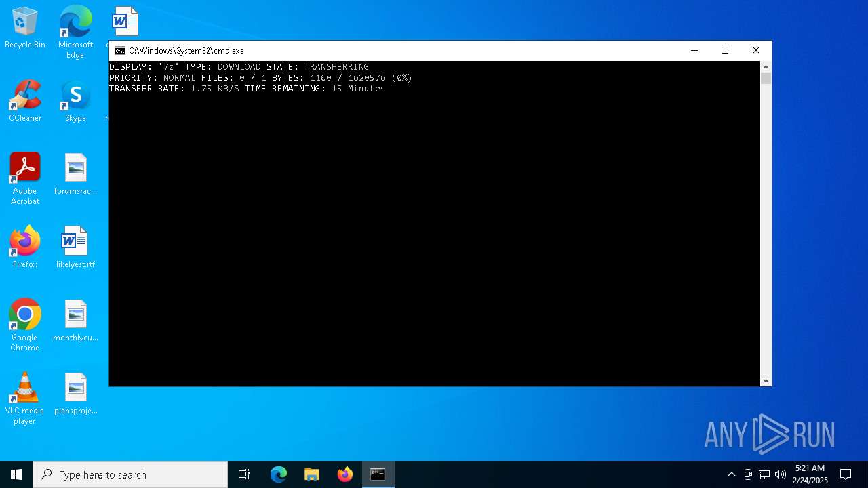
Task: Click the Meet Now tray icon
Action: pos(748,474)
